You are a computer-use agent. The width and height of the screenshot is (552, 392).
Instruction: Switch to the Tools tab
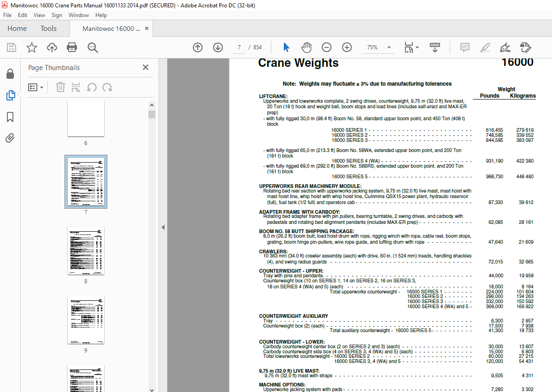tap(48, 29)
